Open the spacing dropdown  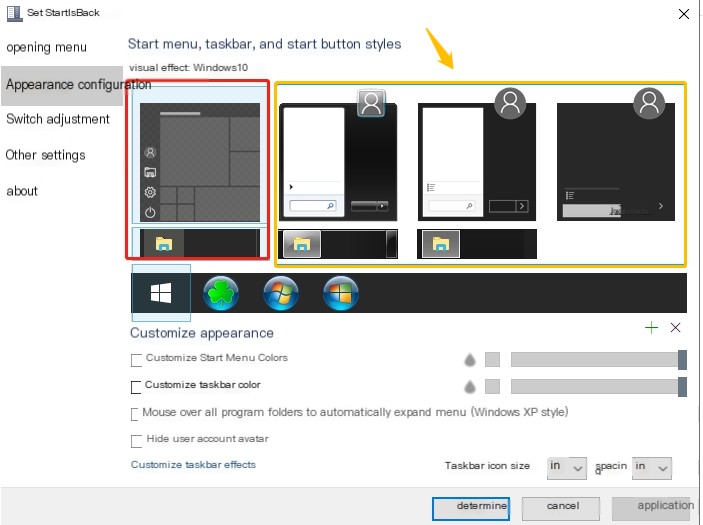(651, 468)
